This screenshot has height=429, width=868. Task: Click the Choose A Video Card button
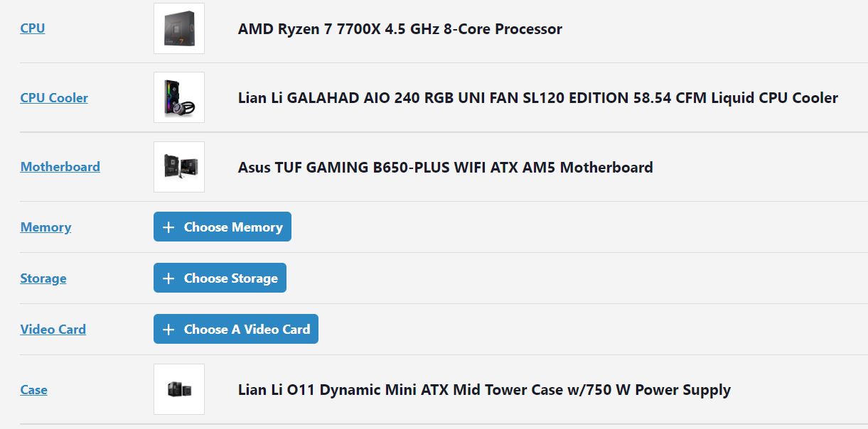[236, 329]
